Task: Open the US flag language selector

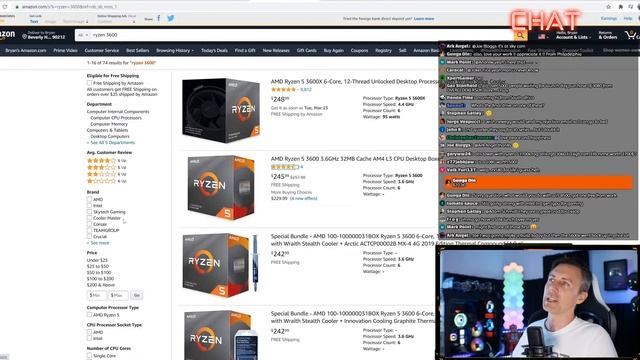Action: click(543, 36)
